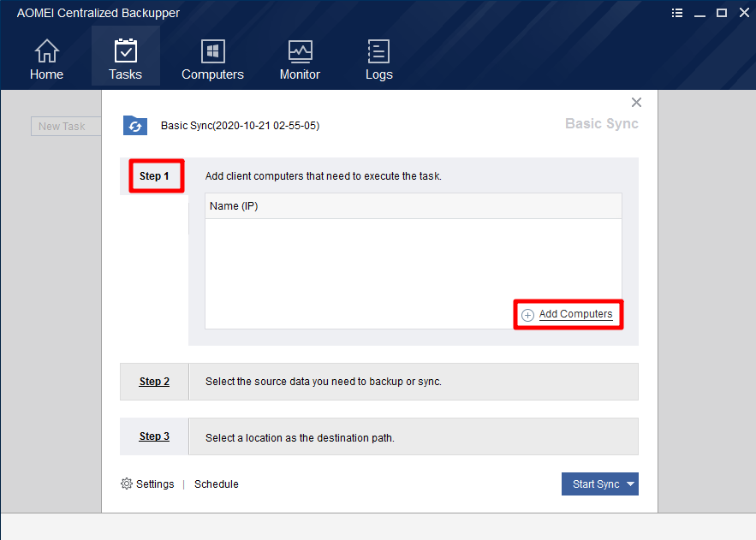756x540 pixels.
Task: Close the Basic Sync dialog
Action: coord(636,102)
